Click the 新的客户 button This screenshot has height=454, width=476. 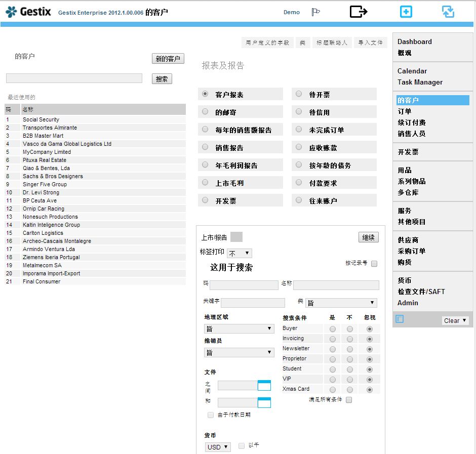(168, 59)
